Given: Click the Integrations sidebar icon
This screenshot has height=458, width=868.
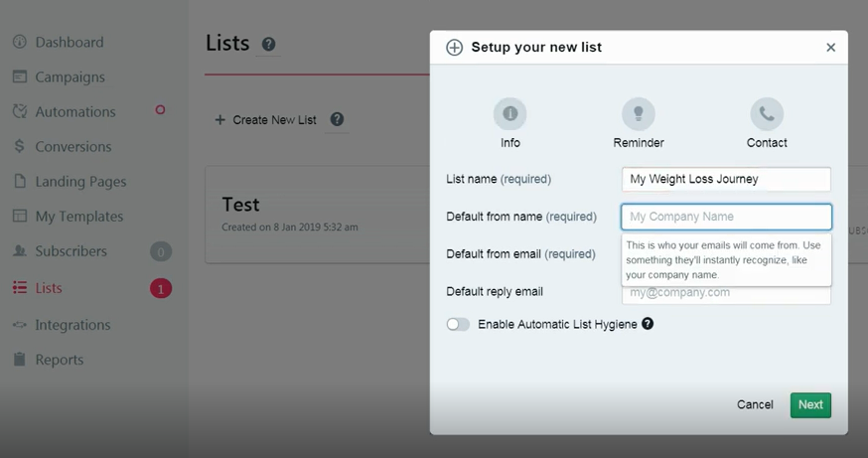Looking at the screenshot, I should [20, 325].
